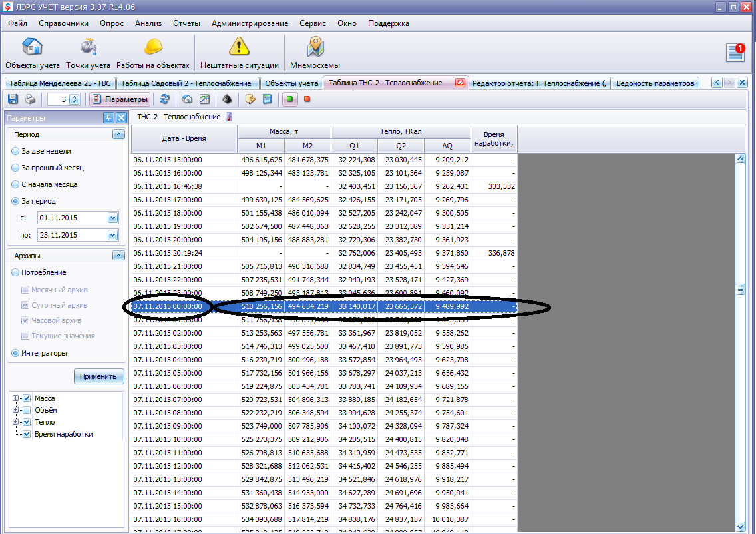This screenshot has width=756, height=534.
Task: Close the Параметры side panel
Action: [122, 117]
